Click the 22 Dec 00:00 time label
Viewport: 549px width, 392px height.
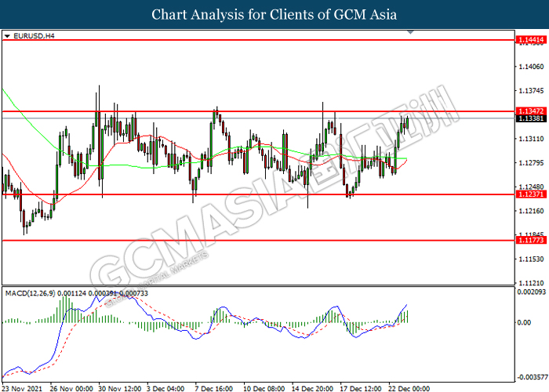point(409,389)
